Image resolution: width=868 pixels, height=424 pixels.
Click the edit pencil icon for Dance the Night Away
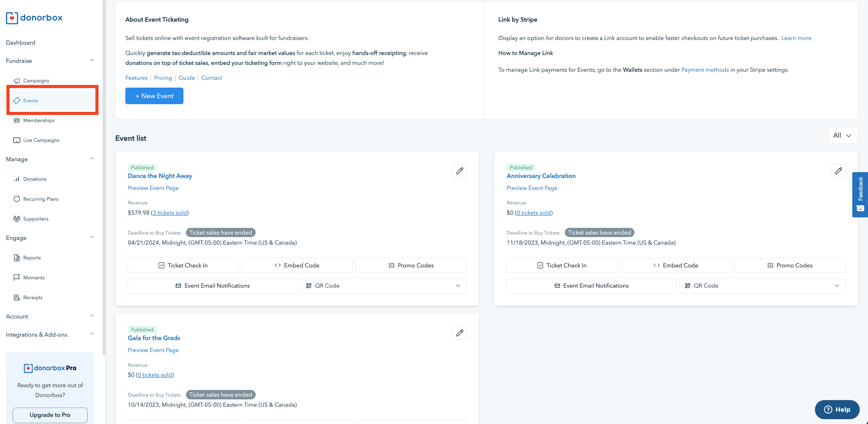[460, 170]
